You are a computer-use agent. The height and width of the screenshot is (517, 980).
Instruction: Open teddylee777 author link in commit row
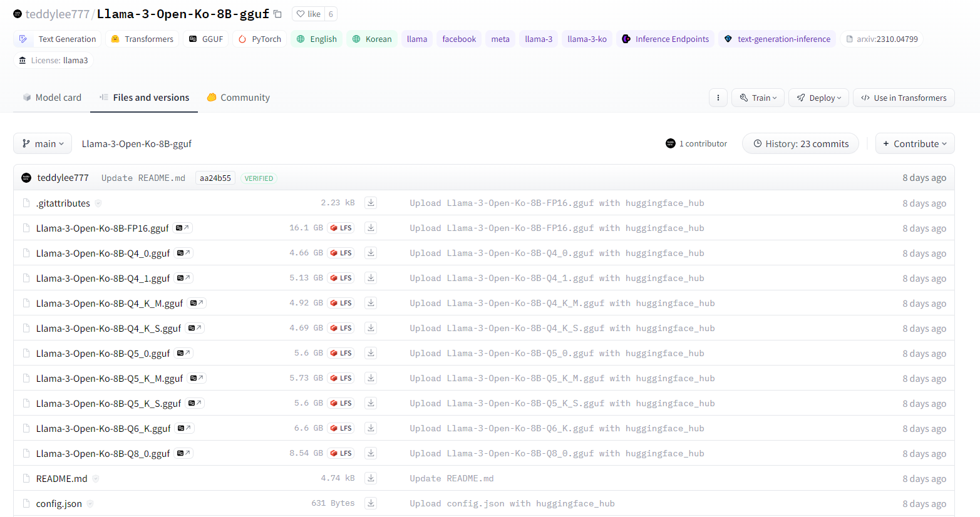(63, 178)
